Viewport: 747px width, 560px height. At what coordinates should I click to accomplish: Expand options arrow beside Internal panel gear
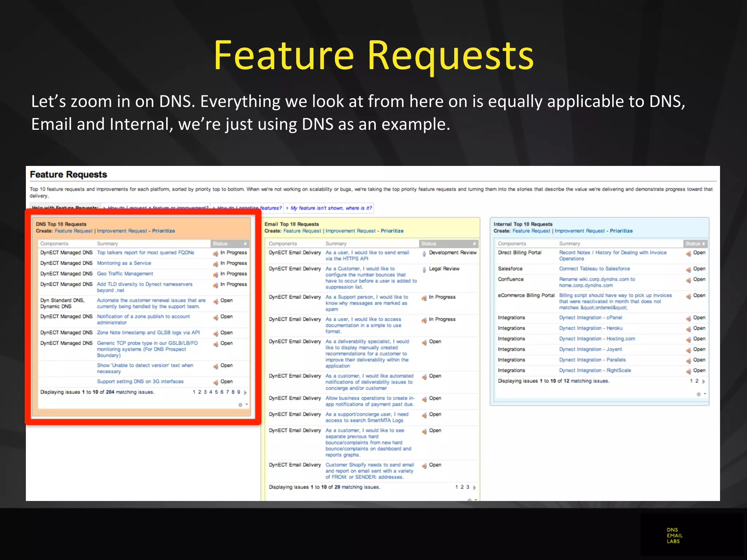(x=705, y=394)
